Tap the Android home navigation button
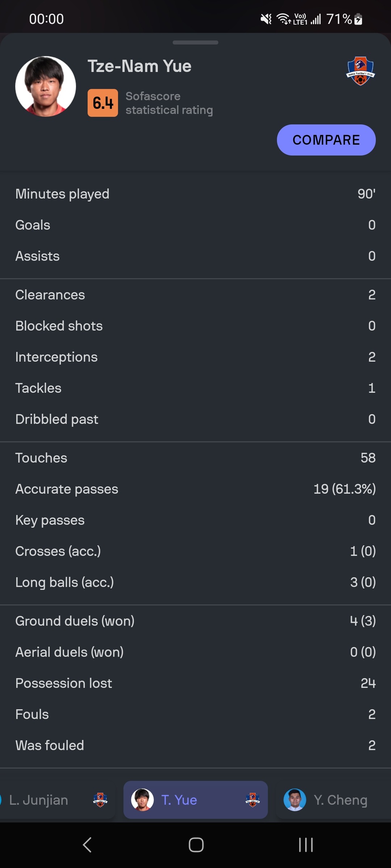 [x=196, y=845]
